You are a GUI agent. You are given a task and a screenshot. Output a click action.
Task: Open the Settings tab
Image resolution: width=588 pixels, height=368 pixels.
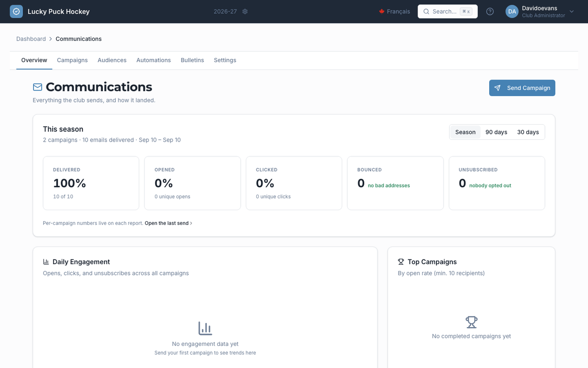(x=225, y=60)
